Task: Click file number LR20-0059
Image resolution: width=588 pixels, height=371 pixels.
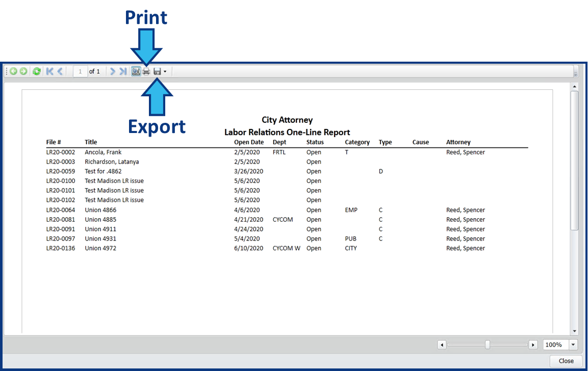Action: (60, 171)
